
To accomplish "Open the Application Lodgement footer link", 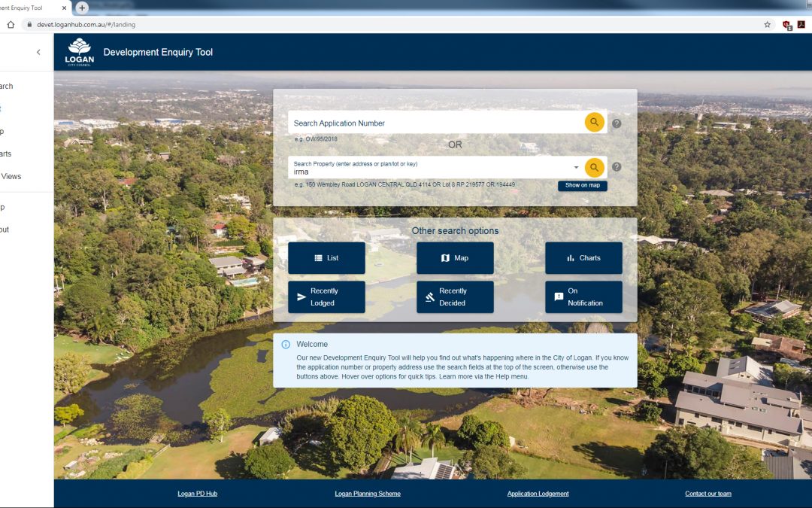I will click(x=538, y=494).
